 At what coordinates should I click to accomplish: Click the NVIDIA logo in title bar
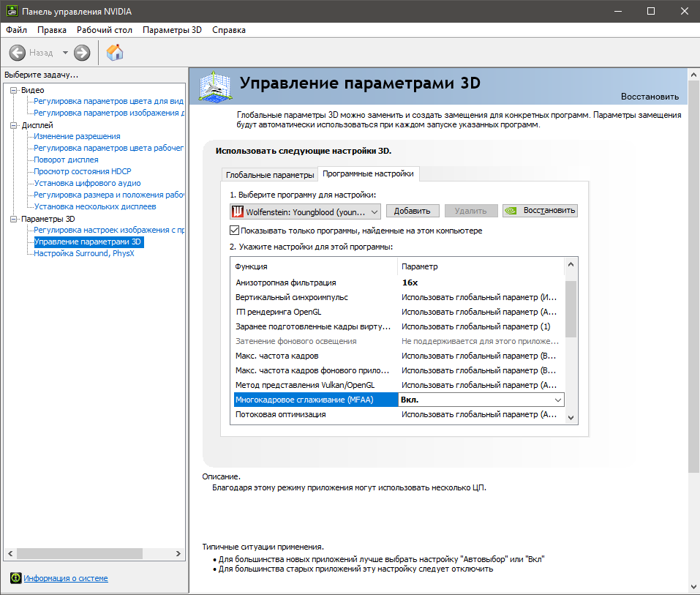(x=12, y=11)
